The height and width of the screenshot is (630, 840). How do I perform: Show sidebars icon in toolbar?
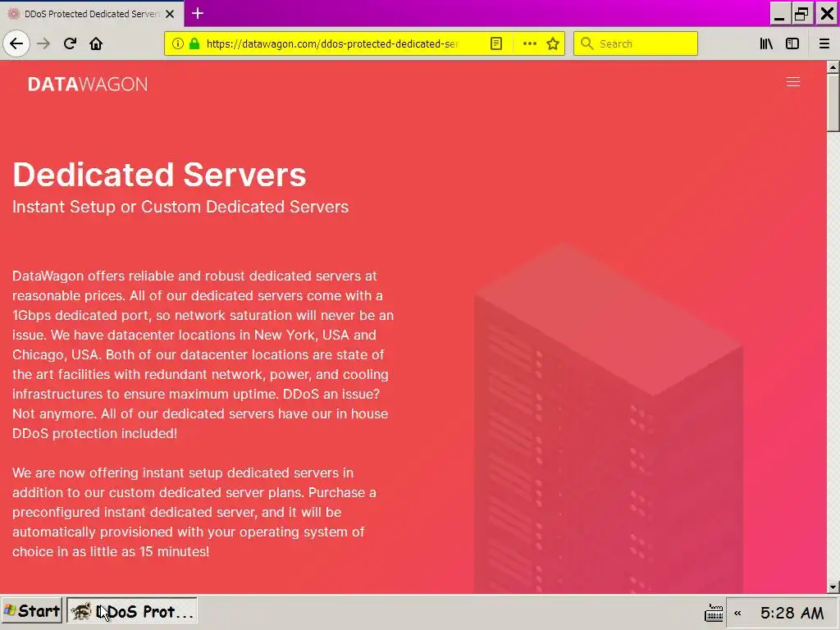(792, 43)
